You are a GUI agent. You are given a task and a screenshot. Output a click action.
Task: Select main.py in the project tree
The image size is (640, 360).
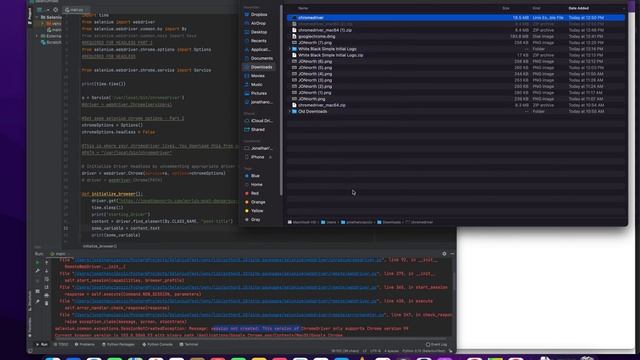[x=54, y=30]
